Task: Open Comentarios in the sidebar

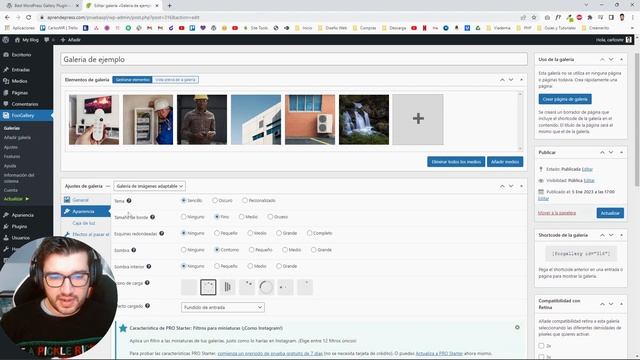Action: tap(24, 104)
